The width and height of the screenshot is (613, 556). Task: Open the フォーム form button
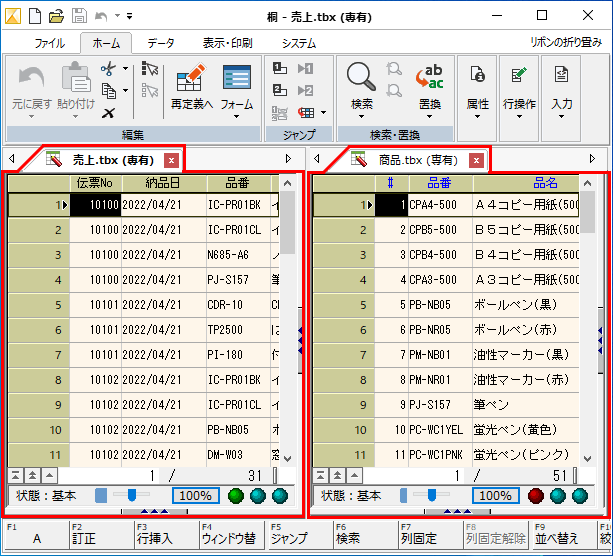click(237, 92)
